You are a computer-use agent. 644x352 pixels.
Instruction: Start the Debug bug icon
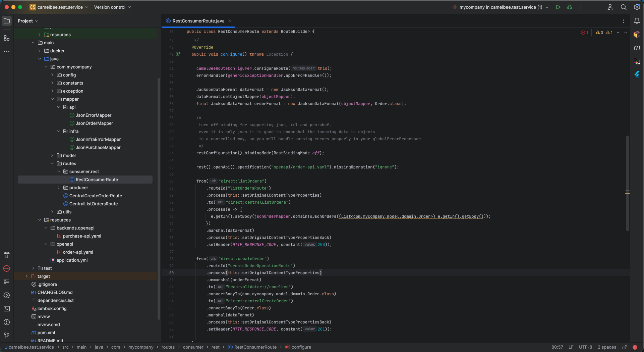pos(570,7)
